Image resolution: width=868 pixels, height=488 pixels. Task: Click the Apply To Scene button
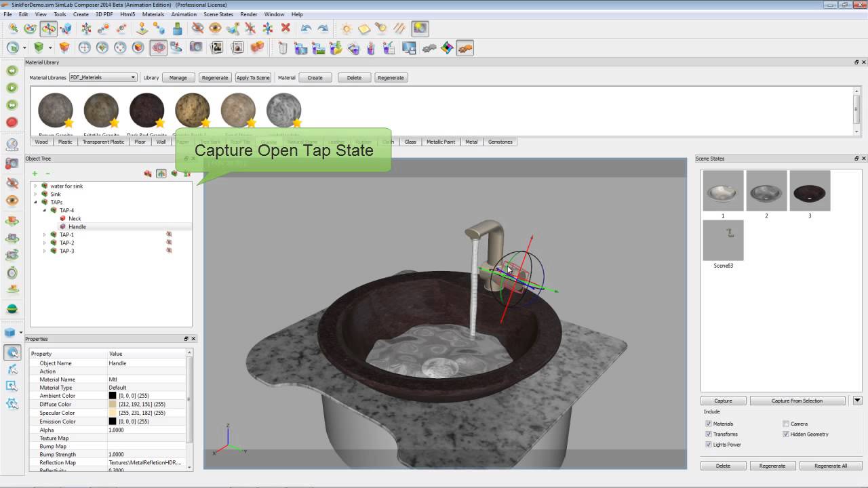[253, 77]
